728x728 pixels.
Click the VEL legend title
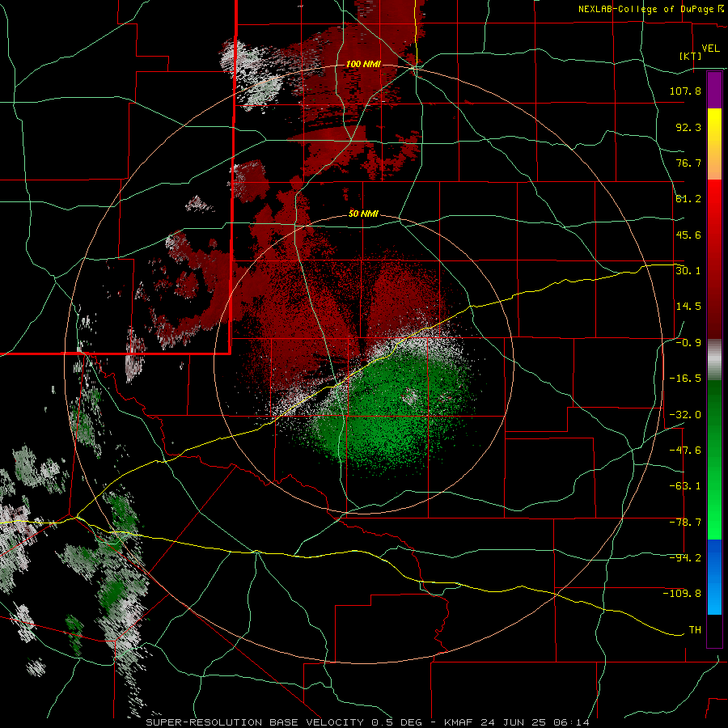(x=710, y=49)
